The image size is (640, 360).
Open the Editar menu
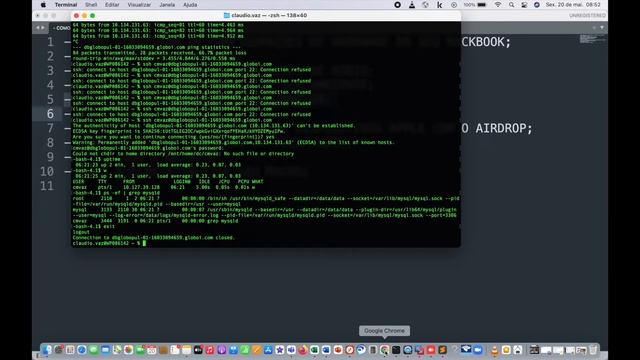112,5
